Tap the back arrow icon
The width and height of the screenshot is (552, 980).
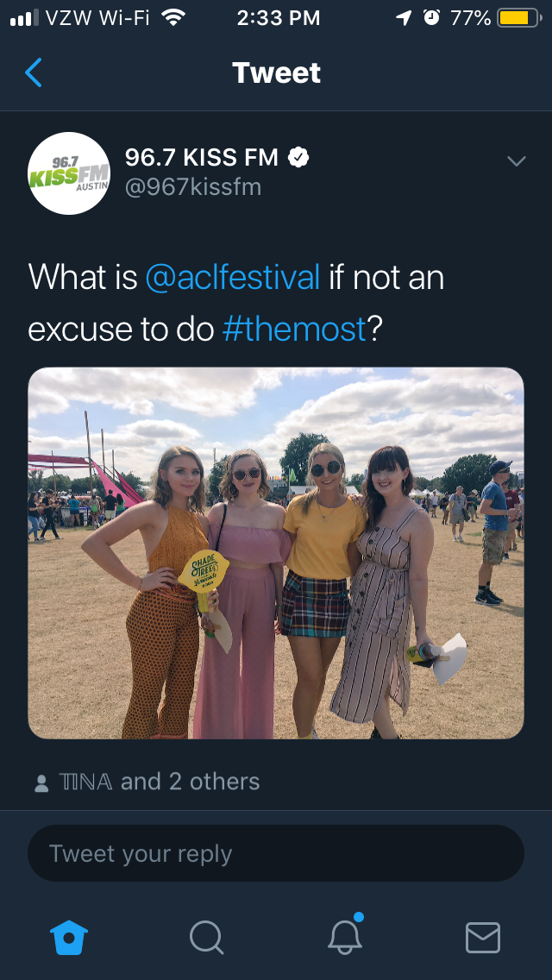click(34, 72)
